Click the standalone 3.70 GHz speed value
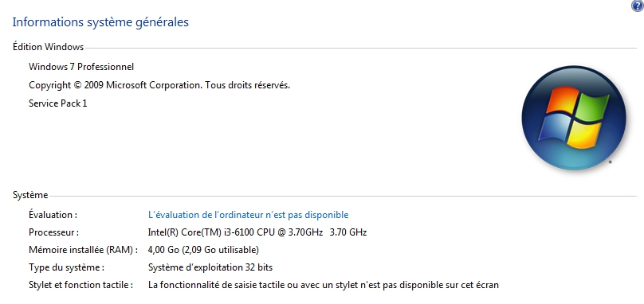 pyautogui.click(x=348, y=232)
